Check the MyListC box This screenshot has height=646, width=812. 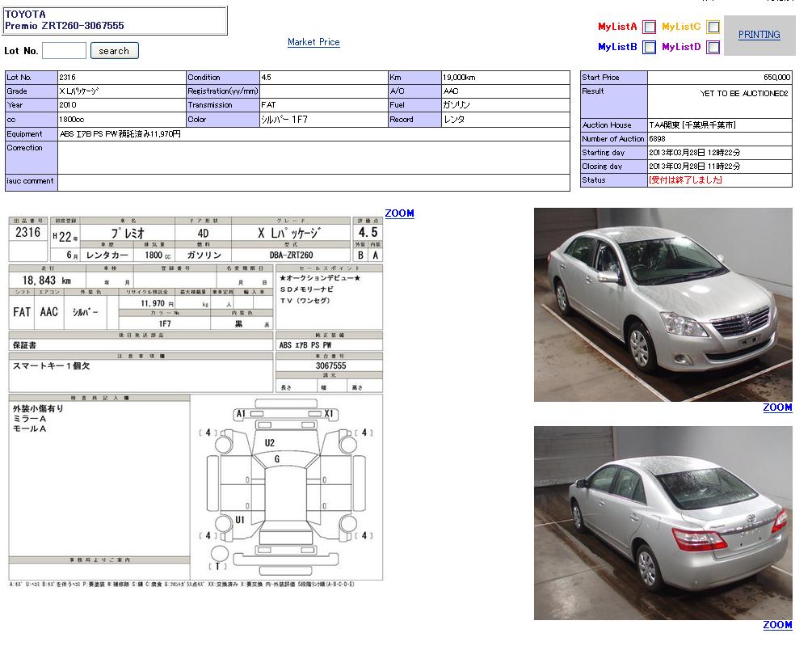(713, 27)
